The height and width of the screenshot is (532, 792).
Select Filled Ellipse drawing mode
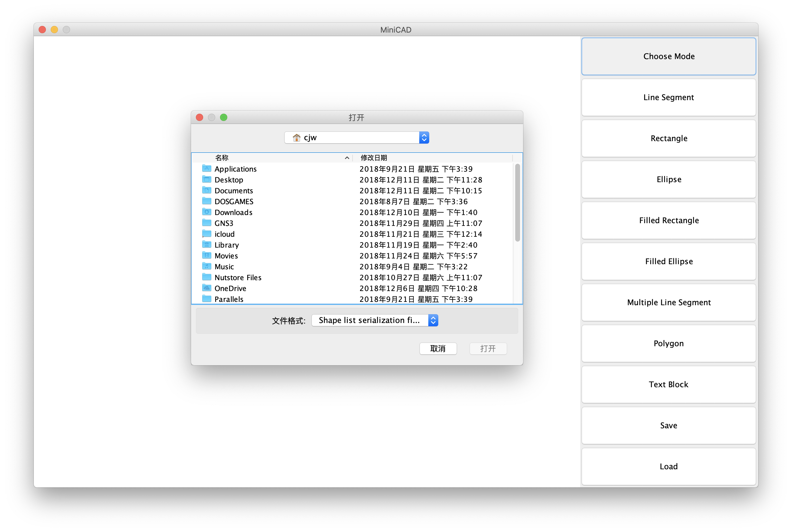point(669,261)
